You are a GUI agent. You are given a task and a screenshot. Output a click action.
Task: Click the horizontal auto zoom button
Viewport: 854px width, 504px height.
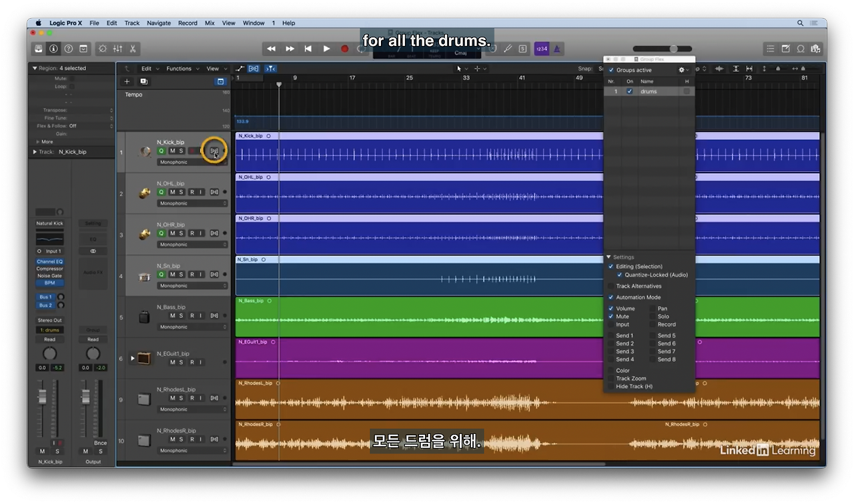pos(749,69)
